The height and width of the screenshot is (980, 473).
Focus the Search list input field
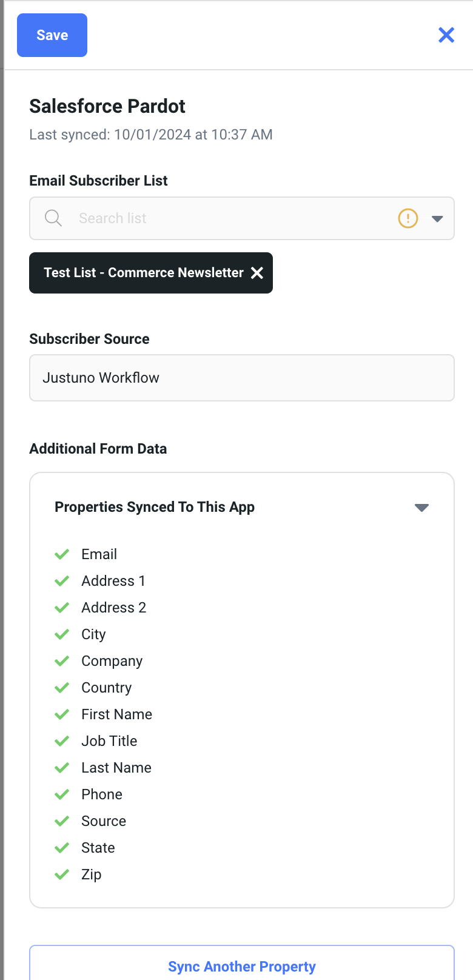[x=230, y=218]
